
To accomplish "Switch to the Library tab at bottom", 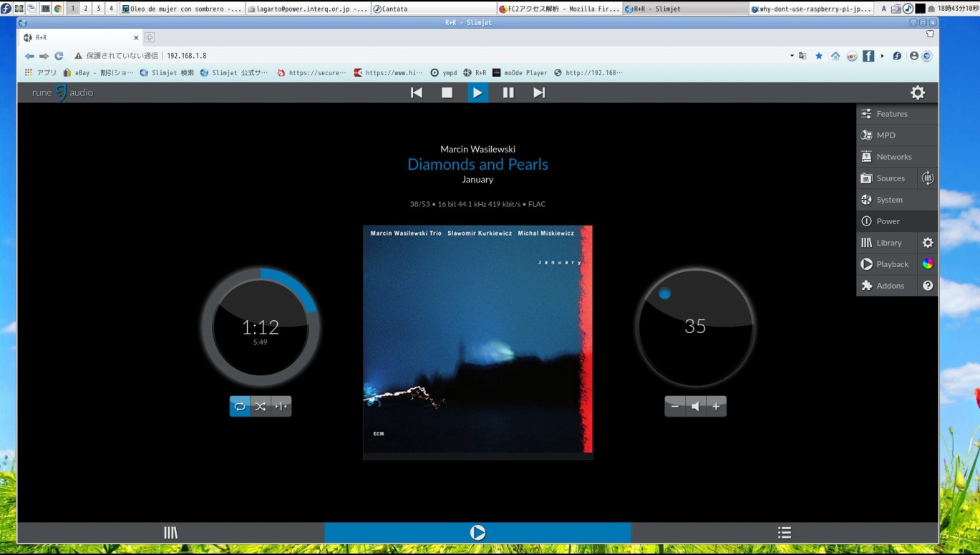I will pos(170,532).
